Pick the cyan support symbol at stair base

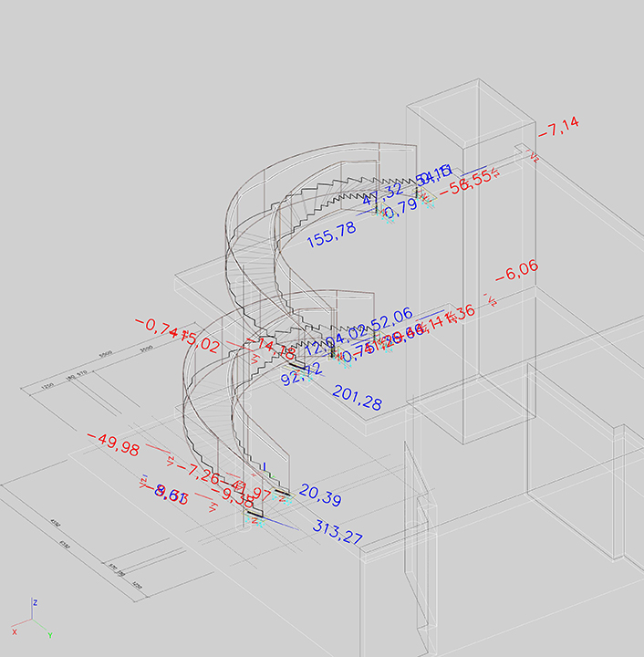(259, 522)
